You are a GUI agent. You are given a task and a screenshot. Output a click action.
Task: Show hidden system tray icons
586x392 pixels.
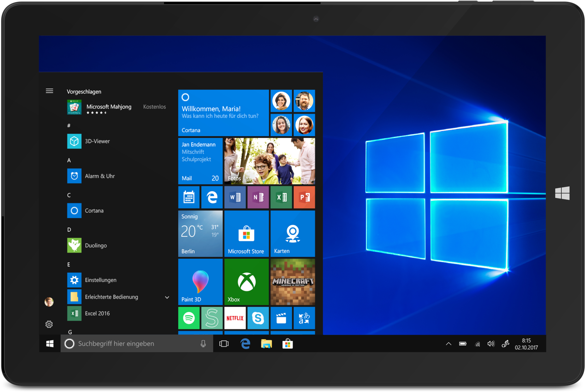pyautogui.click(x=448, y=344)
